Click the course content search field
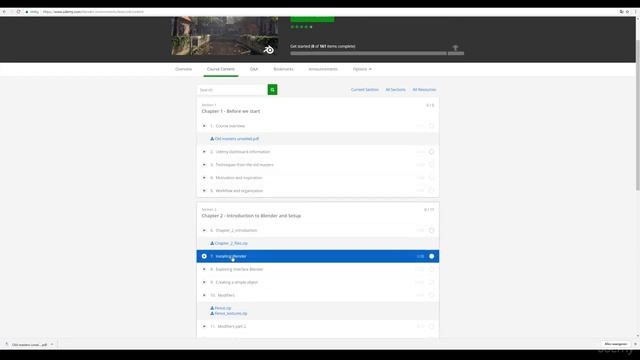This screenshot has height=360, width=640. 232,90
